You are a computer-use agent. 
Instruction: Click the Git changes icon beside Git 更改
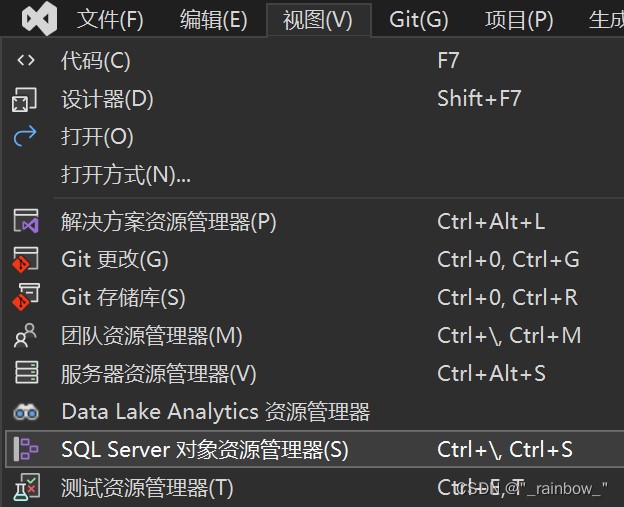(x=25, y=260)
